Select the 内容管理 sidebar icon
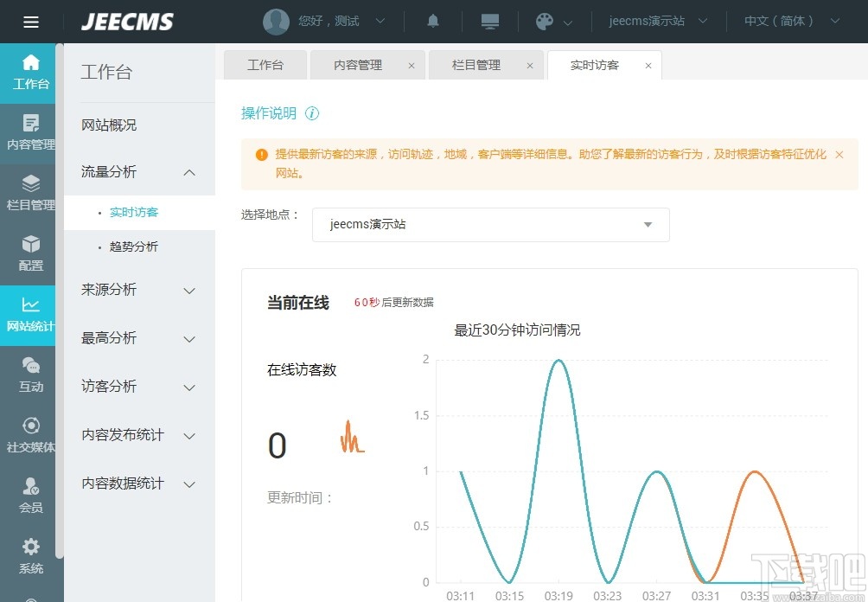This screenshot has width=868, height=602. 29,132
